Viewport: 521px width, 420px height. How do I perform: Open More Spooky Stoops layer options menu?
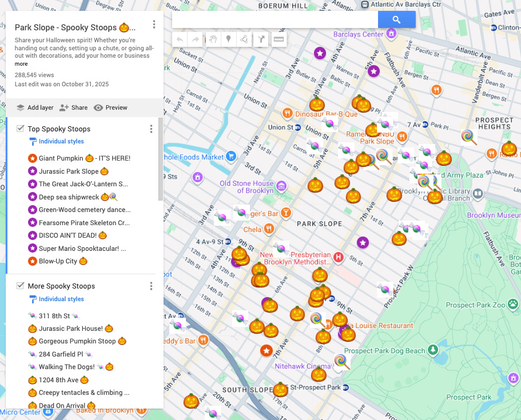coord(151,286)
